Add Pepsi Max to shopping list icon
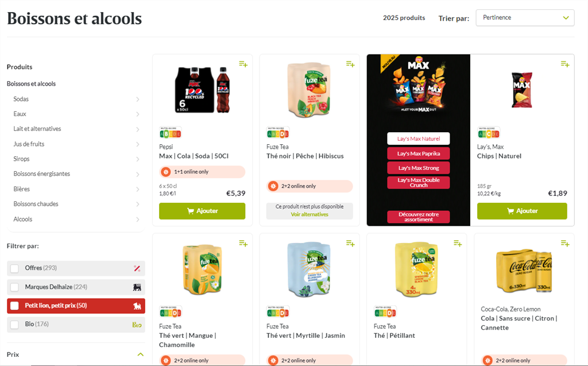588x366 pixels. pyautogui.click(x=243, y=64)
